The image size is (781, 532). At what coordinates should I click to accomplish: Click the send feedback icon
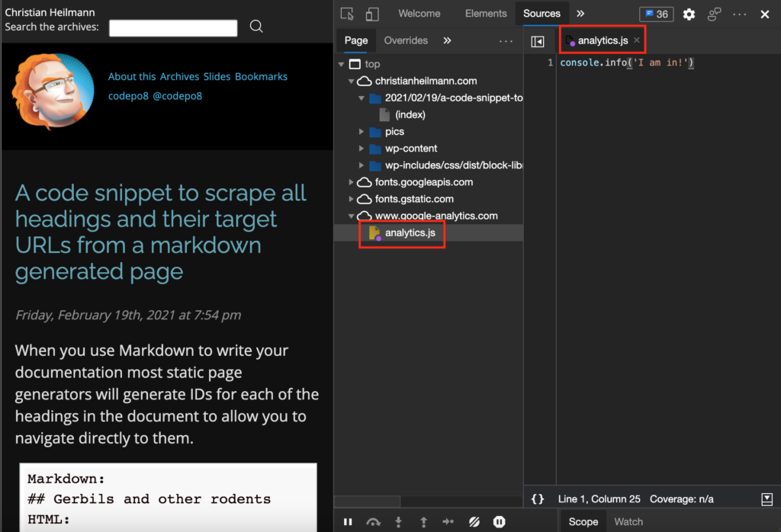click(715, 14)
